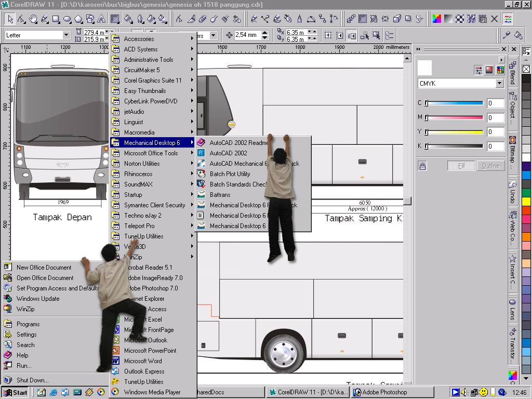Select the Rectangle tool
Viewport: 532px width, 399px height.
(x=56, y=19)
